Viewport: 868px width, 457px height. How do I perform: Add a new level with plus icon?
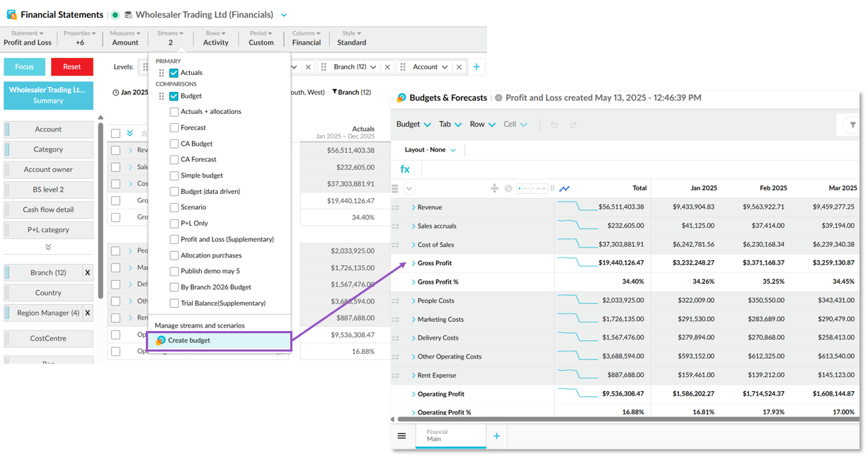476,67
